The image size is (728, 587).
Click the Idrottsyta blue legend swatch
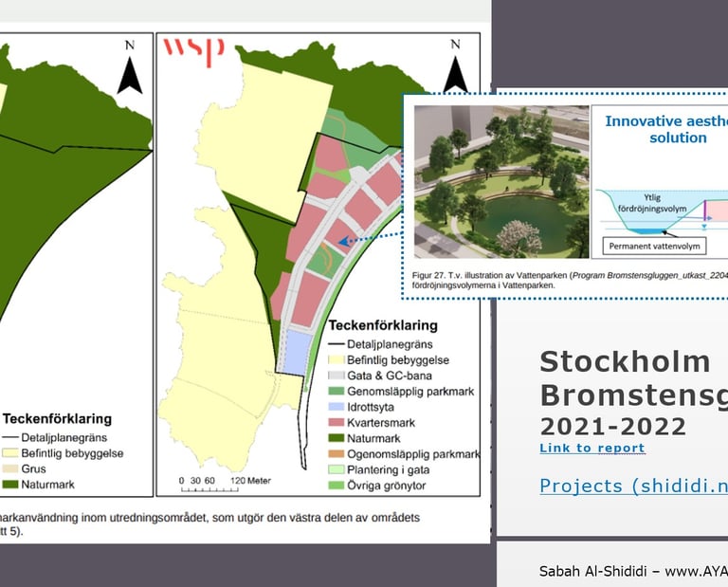click(337, 407)
